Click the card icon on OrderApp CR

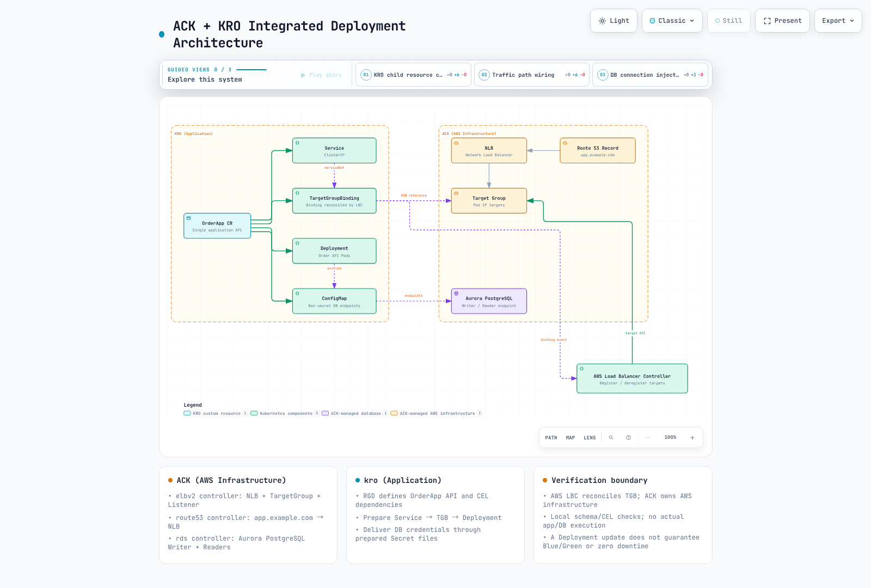188,218
